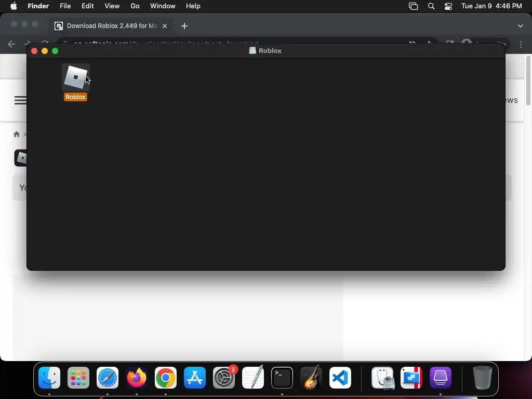Click the Roblox file name label

[75, 97]
